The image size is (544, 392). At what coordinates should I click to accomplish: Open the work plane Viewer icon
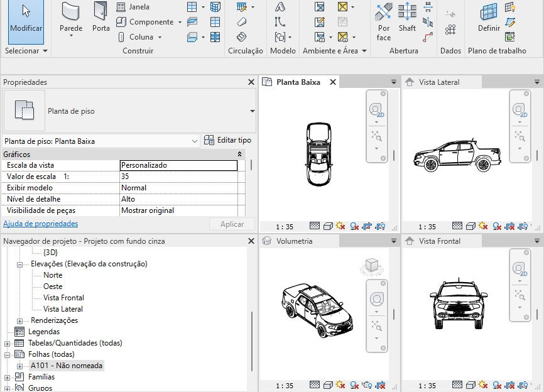(510, 37)
